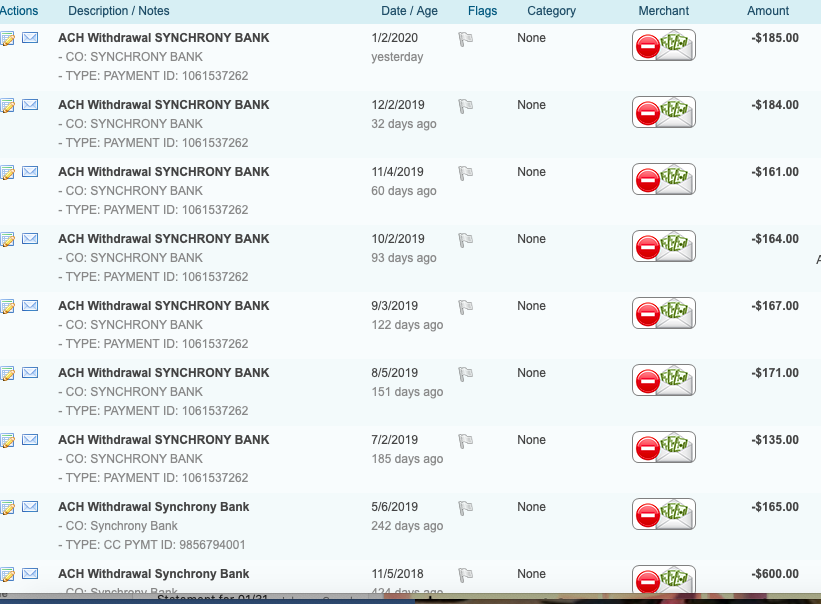Set category None for 9/3/2019 transaction
Viewport: 821px width, 604px height.
(x=531, y=306)
